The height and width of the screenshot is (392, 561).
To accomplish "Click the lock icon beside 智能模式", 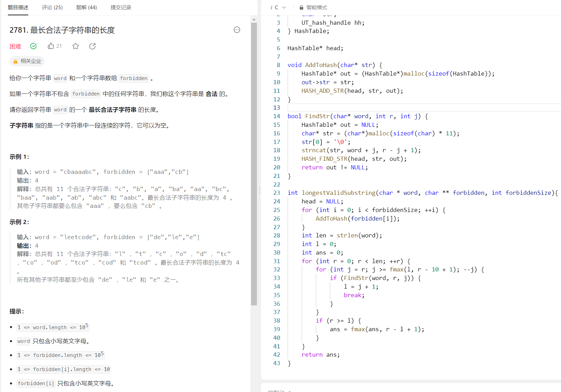I will tap(301, 8).
